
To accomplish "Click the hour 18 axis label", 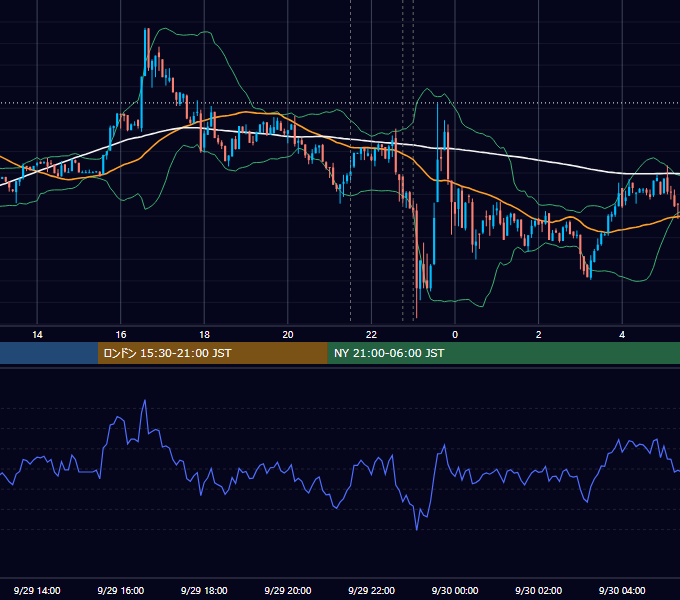I will [x=204, y=335].
